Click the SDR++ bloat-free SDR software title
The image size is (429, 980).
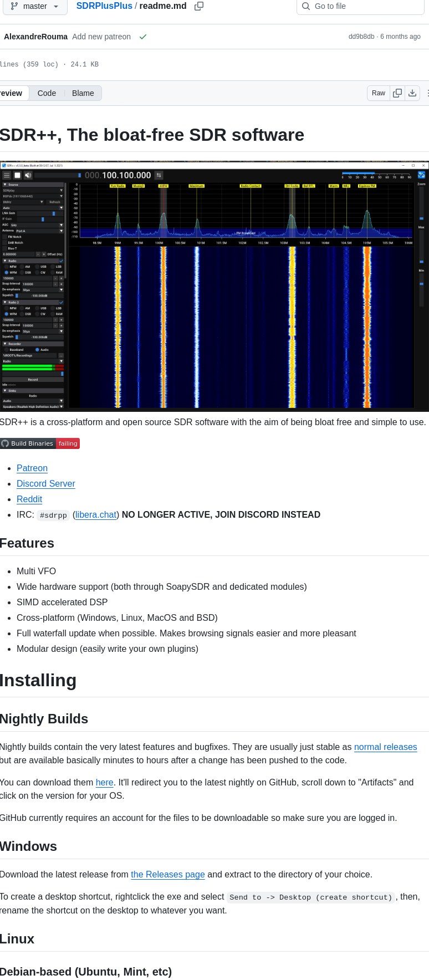152,135
